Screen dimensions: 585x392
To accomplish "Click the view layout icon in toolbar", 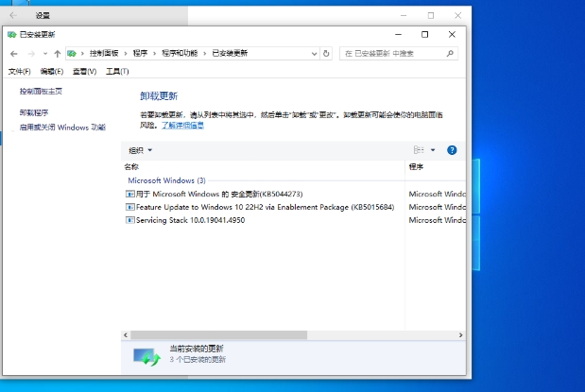I will click(x=419, y=150).
